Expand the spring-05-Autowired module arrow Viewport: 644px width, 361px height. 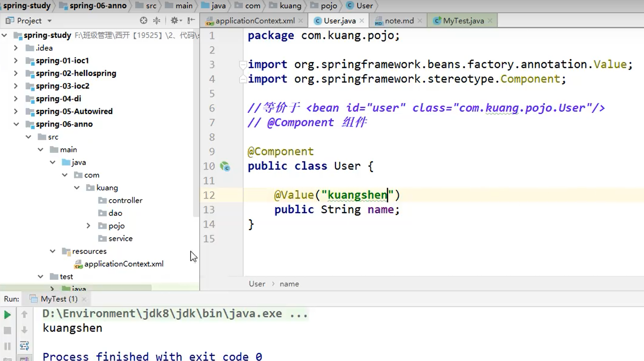click(x=16, y=112)
